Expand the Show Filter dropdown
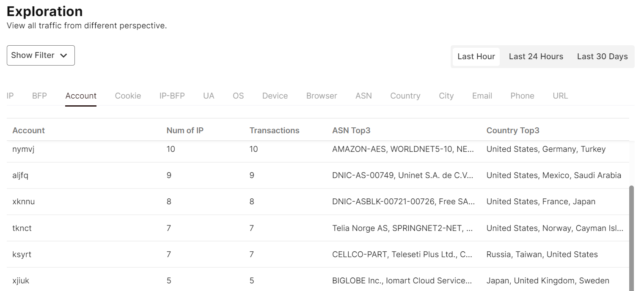 41,55
